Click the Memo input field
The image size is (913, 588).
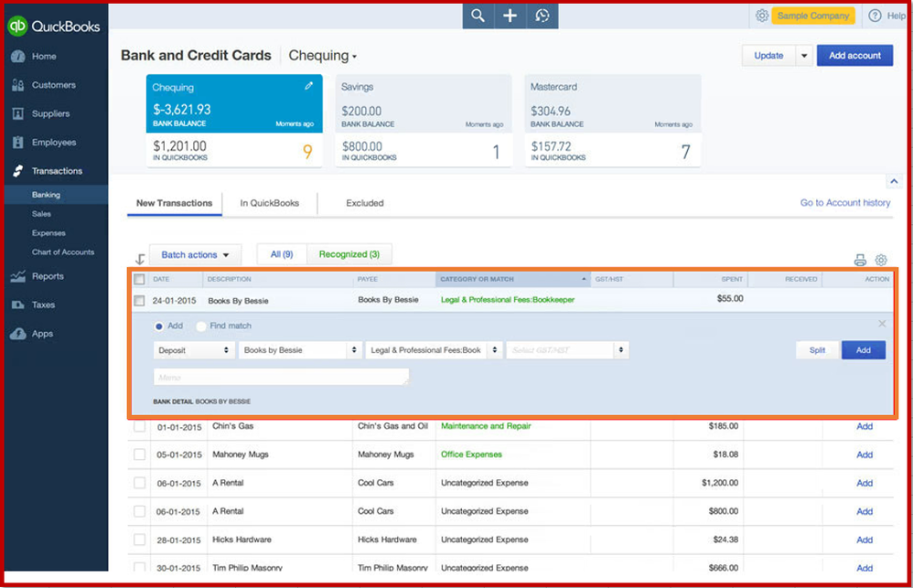pyautogui.click(x=281, y=378)
